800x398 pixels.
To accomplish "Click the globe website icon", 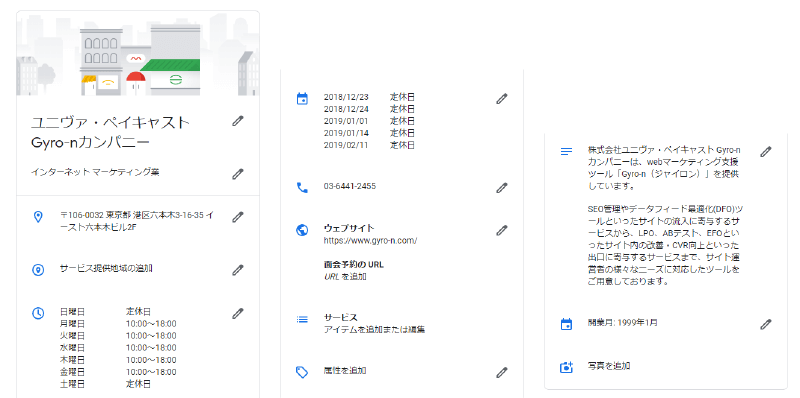I will (302, 230).
